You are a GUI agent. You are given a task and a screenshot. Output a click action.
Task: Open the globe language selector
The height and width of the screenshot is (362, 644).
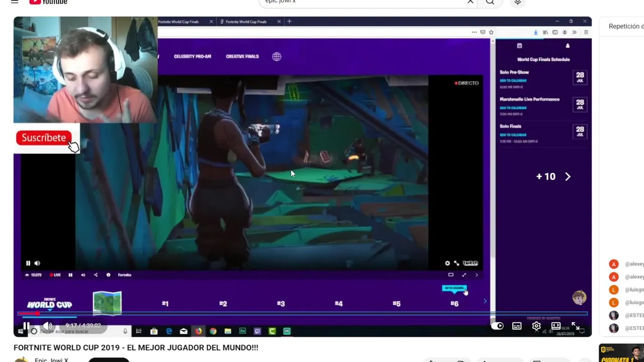[x=277, y=57]
